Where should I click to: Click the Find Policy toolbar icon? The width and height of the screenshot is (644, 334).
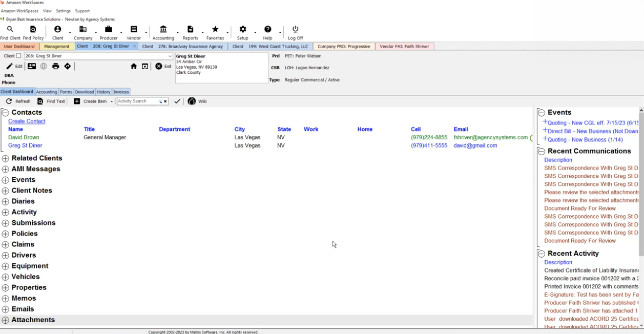click(x=33, y=30)
